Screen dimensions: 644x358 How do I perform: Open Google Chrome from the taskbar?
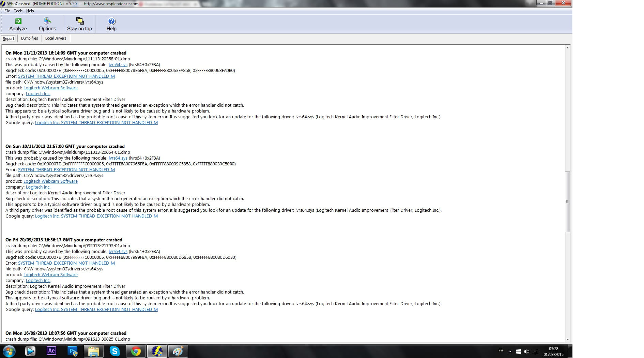click(136, 351)
